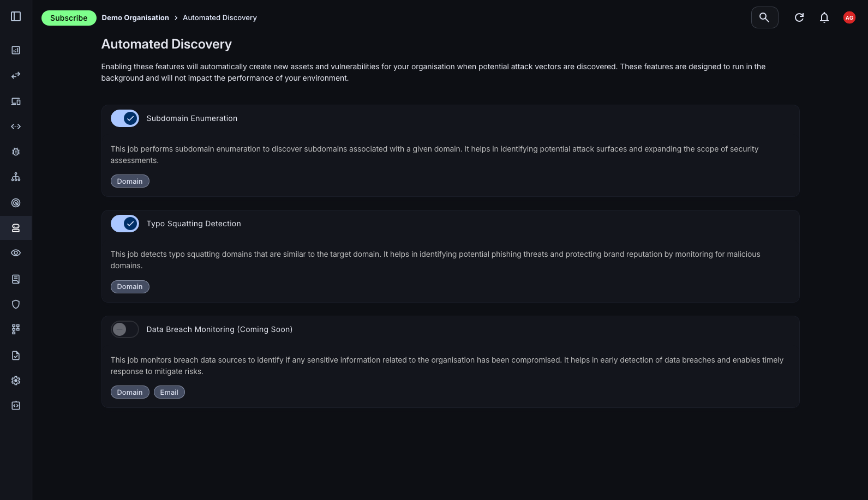Select the report document tab in the sidebar
The image size is (868, 500).
point(16,279)
